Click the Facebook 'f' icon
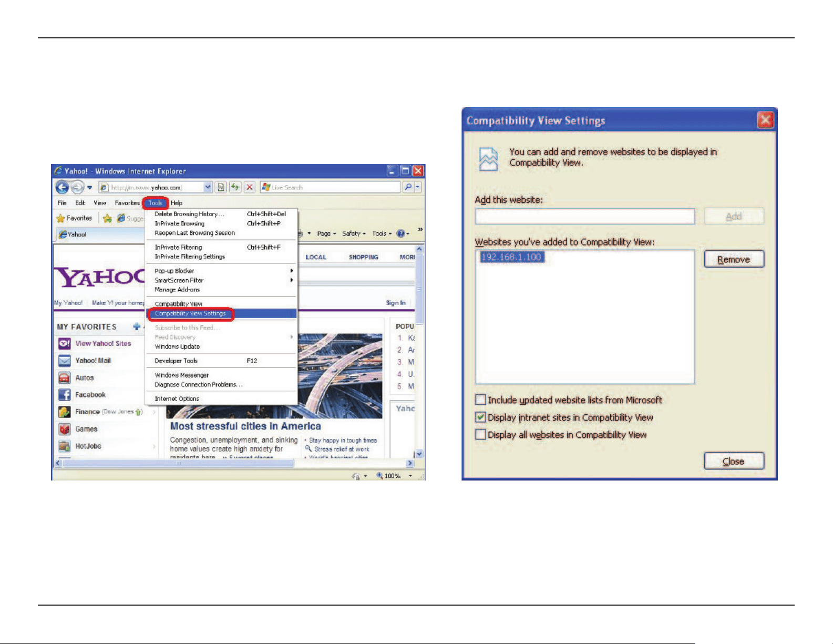Screen dimensions: 833x644 point(65,395)
